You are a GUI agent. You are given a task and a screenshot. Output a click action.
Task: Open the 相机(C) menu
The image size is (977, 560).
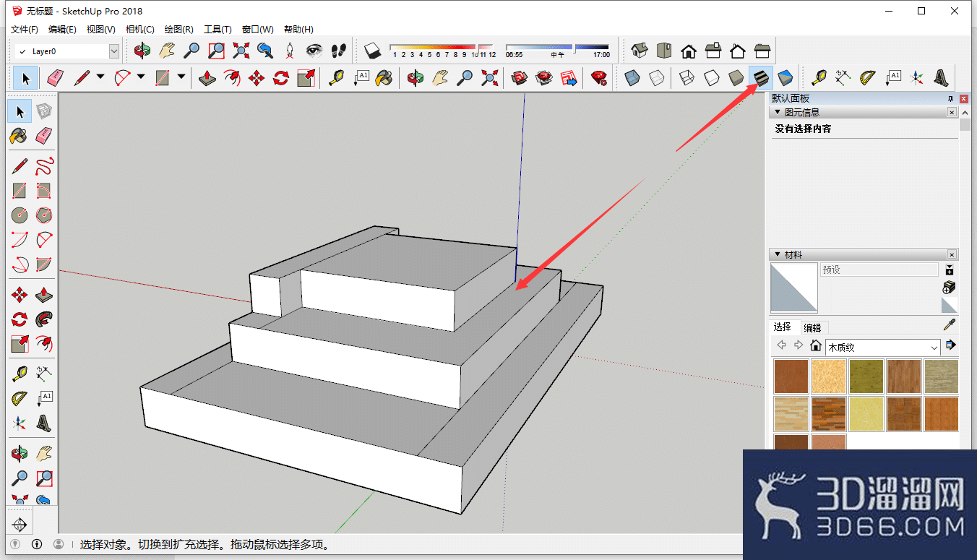139,30
